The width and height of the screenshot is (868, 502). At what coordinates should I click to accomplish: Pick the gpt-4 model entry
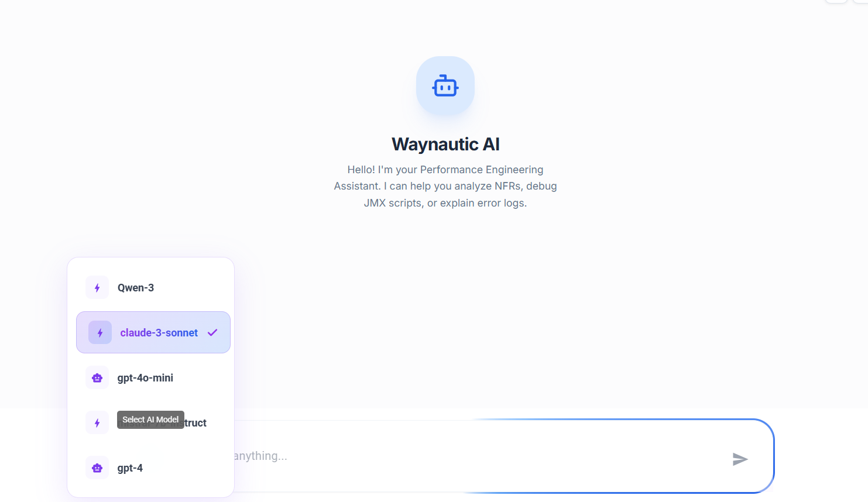(130, 468)
